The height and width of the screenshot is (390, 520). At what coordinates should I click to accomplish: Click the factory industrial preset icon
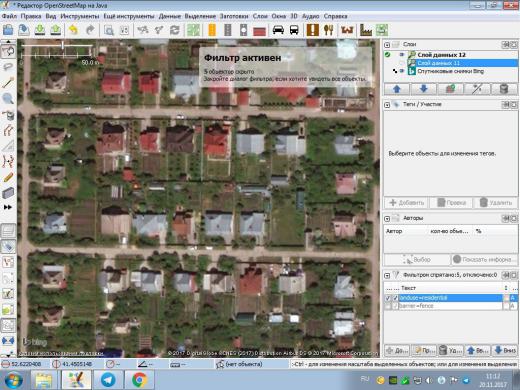point(365,30)
